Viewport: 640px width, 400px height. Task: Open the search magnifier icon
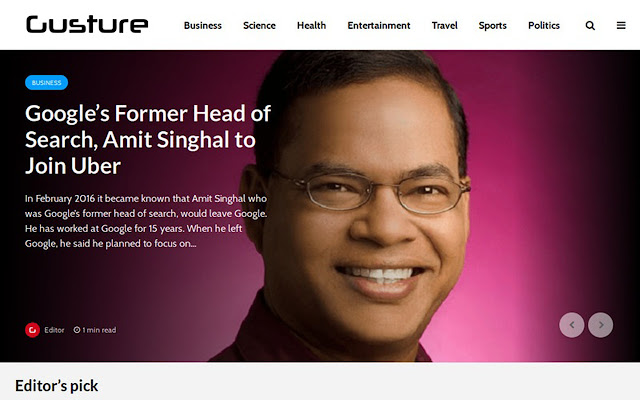click(590, 26)
